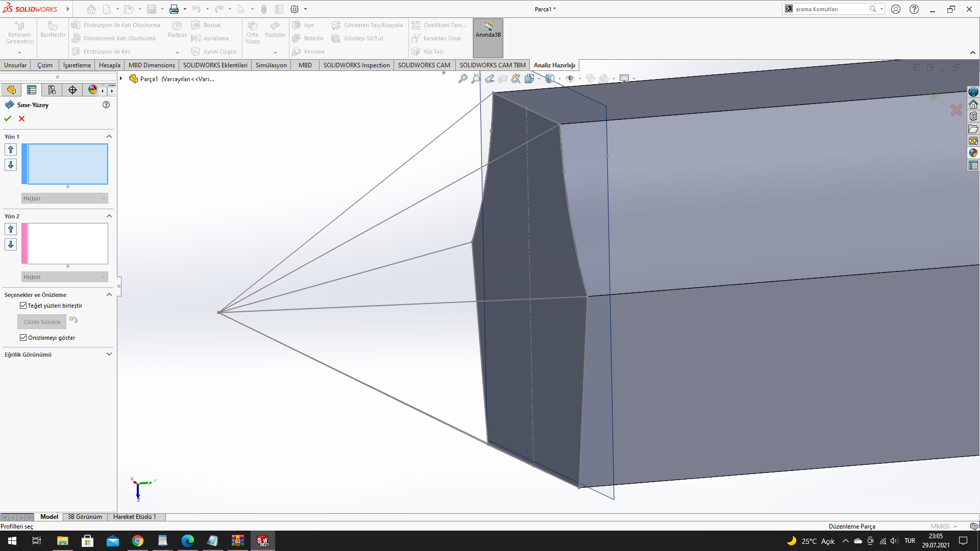Click the Cizimi Sürükle button

coord(42,322)
